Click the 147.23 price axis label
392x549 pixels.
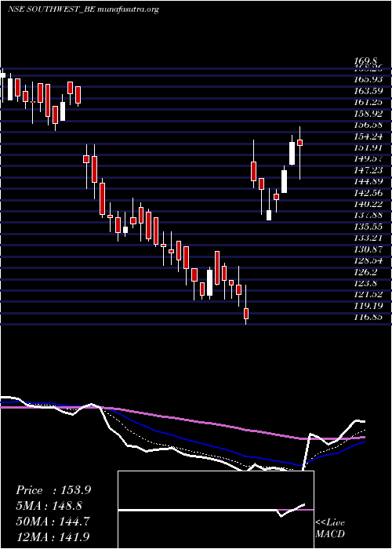pyautogui.click(x=368, y=170)
